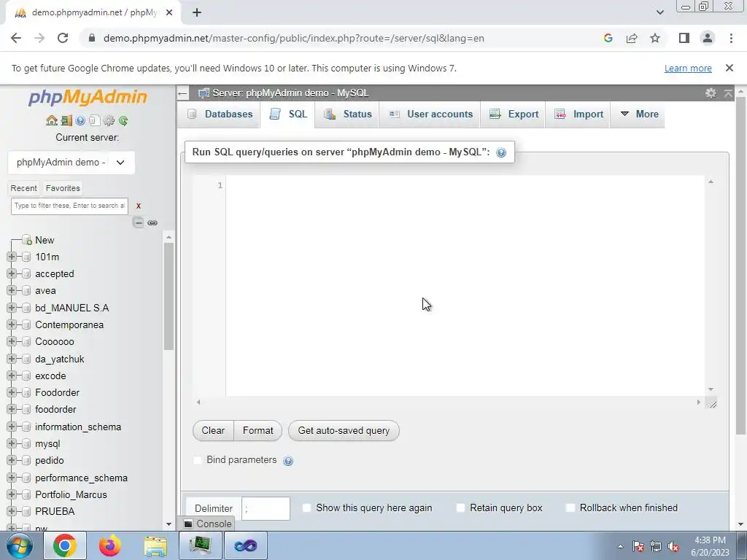Open the User accounts tab
747x560 pixels.
(x=430, y=114)
